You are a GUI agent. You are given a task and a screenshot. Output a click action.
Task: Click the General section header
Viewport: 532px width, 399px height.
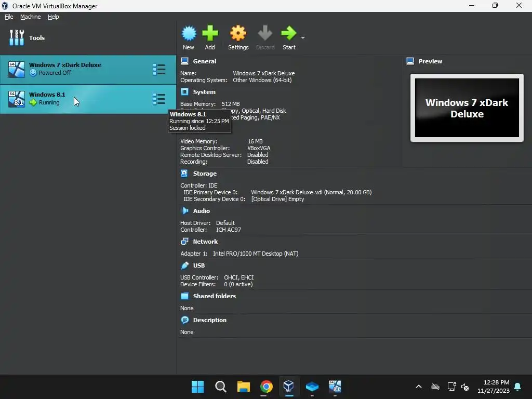click(x=205, y=61)
